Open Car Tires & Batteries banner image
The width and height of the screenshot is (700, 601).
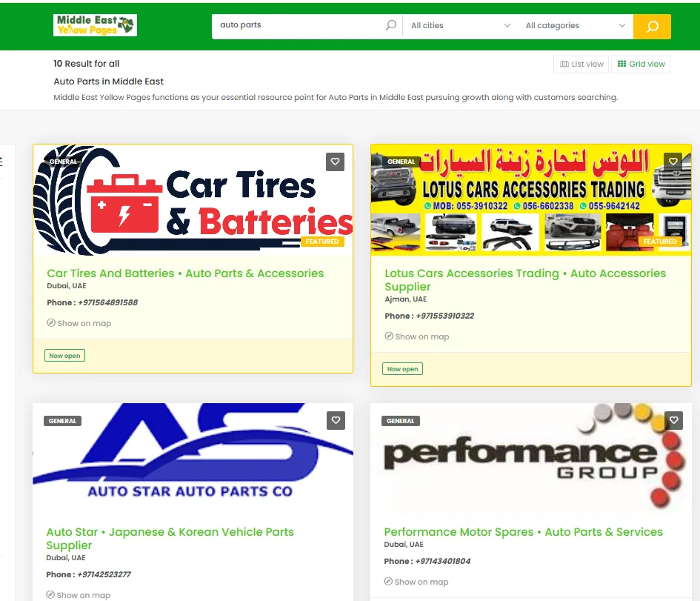coord(193,200)
